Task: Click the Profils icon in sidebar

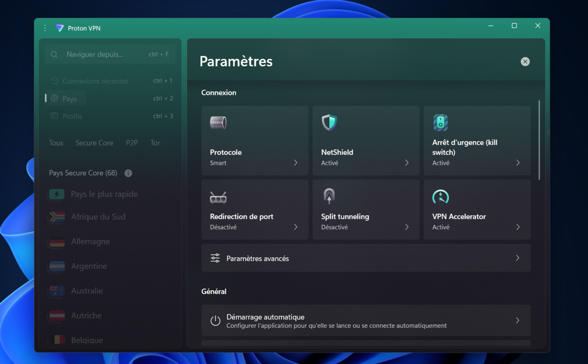Action: [x=54, y=116]
